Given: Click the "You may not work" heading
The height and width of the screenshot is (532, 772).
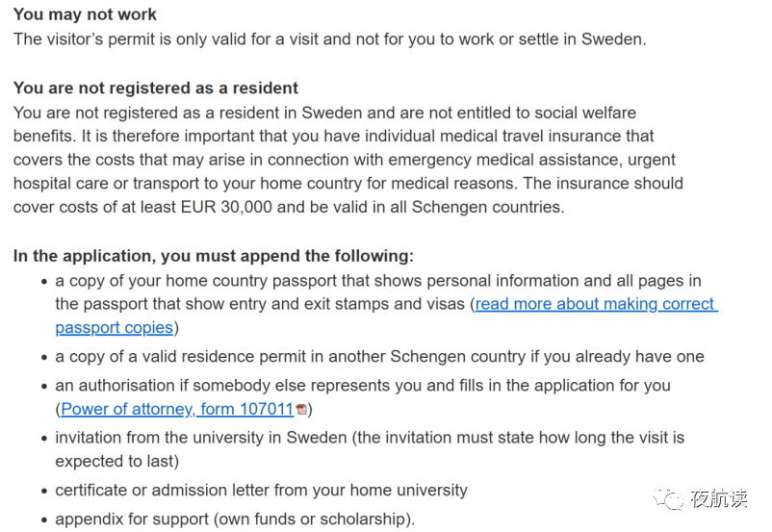Looking at the screenshot, I should click(x=85, y=14).
